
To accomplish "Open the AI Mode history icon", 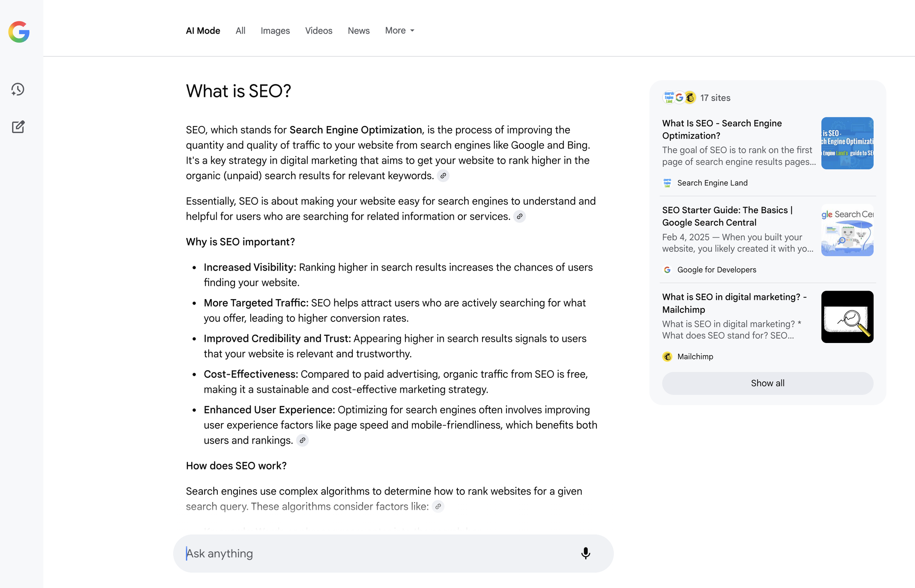I will [18, 89].
